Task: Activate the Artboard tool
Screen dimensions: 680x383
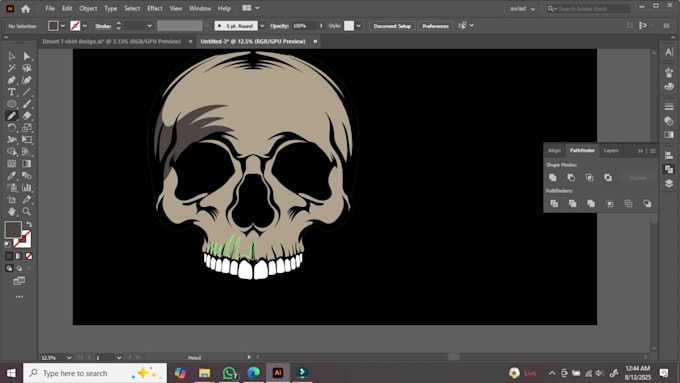Action: [x=12, y=200]
